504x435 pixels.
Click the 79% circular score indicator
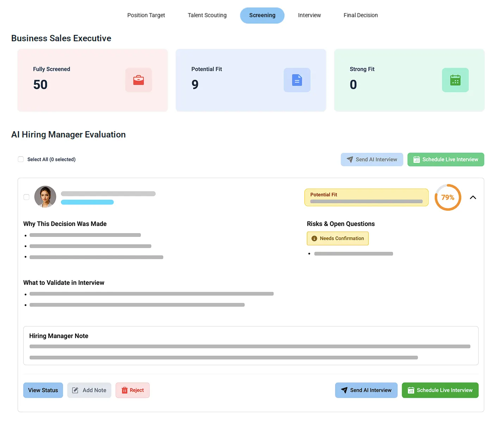[x=448, y=197]
